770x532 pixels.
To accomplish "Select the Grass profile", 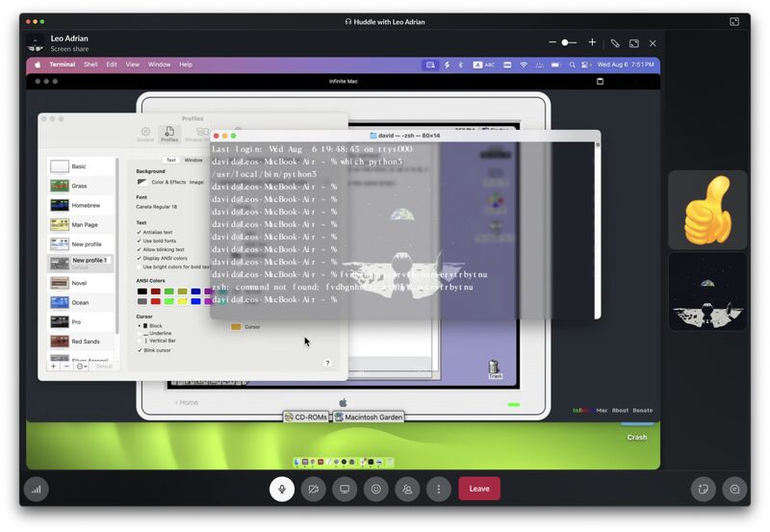I will [x=82, y=186].
